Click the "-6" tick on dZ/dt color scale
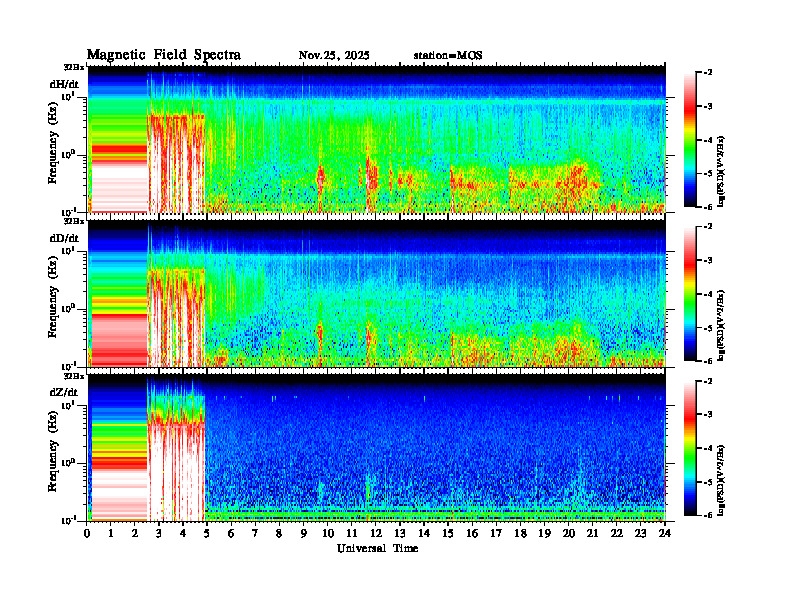This screenshot has height=612, width=792. pyautogui.click(x=707, y=515)
